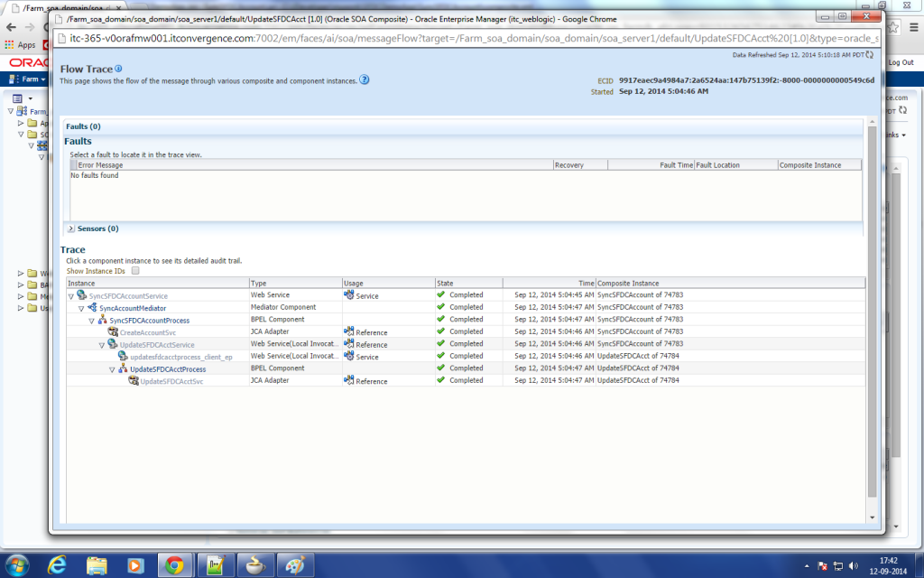This screenshot has width=924, height=578.
Task: Open Apps shortcut in bookmarks bar
Action: (20, 45)
